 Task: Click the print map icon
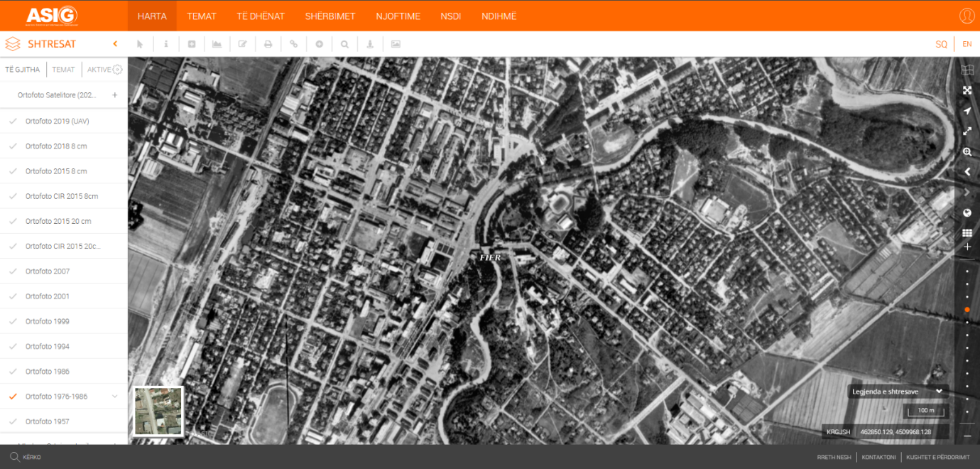pyautogui.click(x=268, y=44)
